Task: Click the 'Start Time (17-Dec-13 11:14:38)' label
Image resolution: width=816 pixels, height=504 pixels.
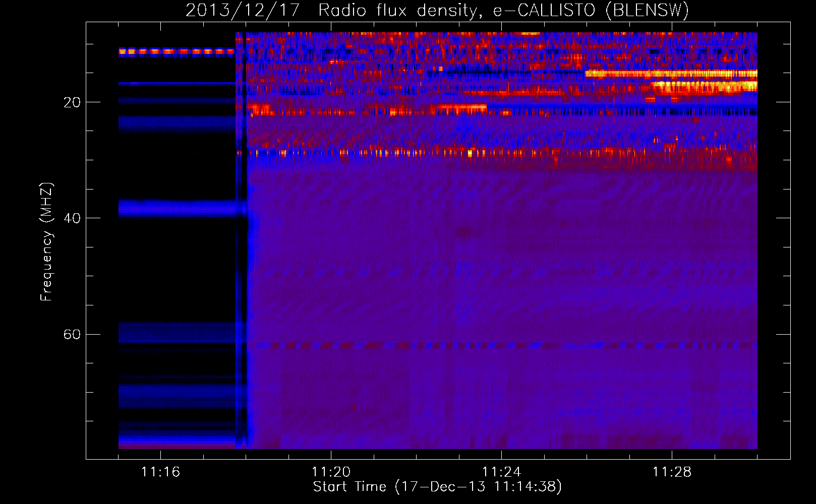Action: pyautogui.click(x=437, y=487)
